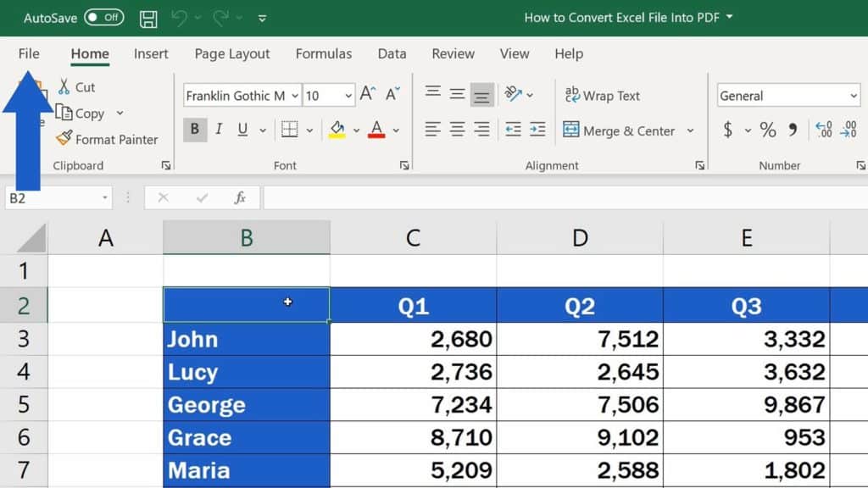Enable Wrap Text for the selection
The height and width of the screenshot is (488, 868).
pos(603,96)
